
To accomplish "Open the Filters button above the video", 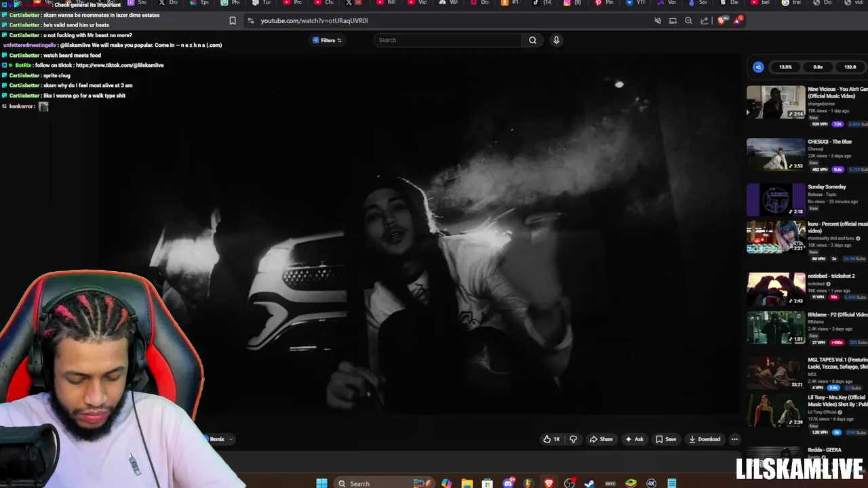I will click(327, 40).
